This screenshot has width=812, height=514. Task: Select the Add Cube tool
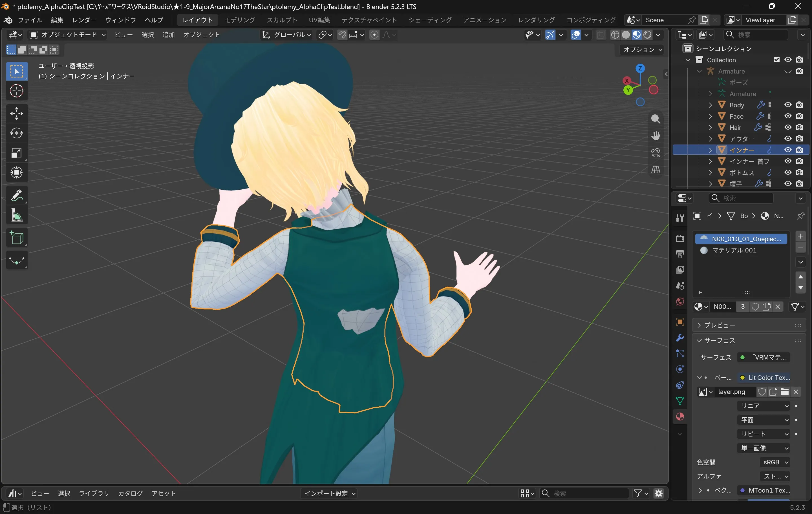tap(17, 238)
